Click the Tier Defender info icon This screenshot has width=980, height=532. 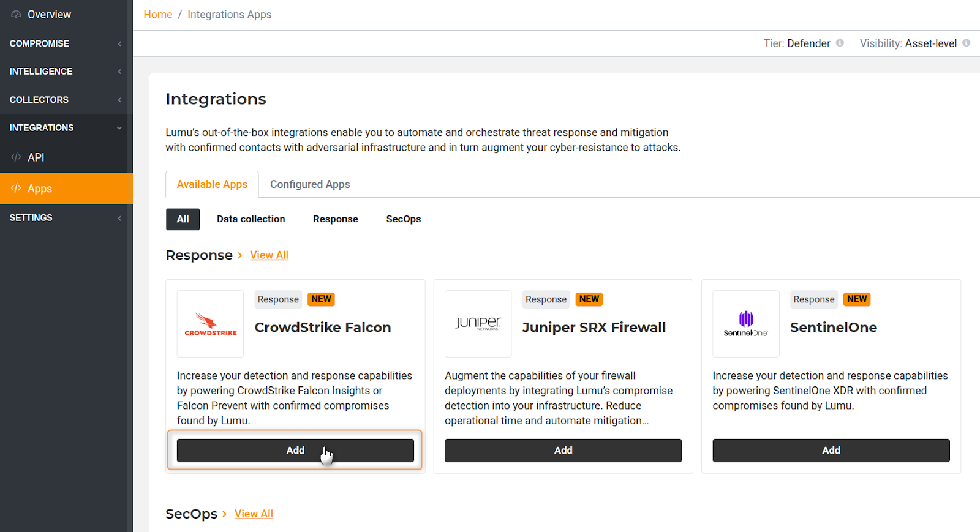(840, 43)
